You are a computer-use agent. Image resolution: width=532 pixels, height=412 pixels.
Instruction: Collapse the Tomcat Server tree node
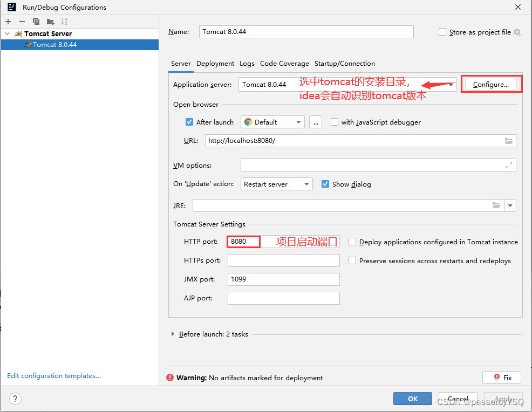[x=8, y=33]
